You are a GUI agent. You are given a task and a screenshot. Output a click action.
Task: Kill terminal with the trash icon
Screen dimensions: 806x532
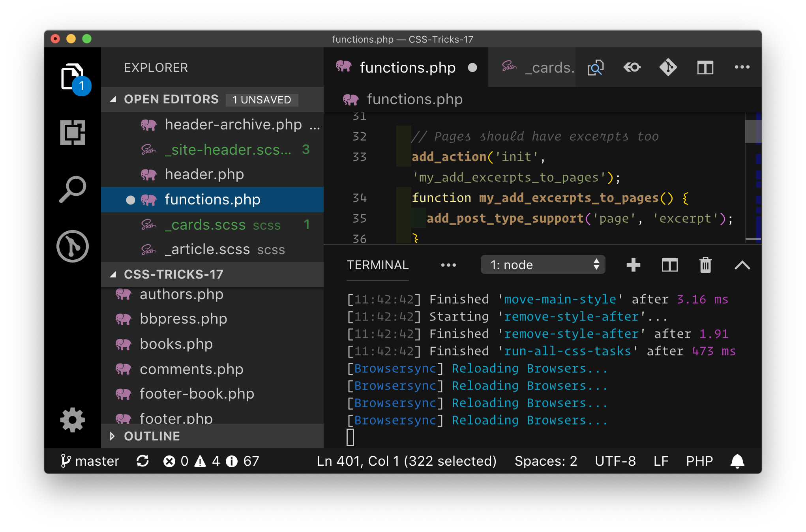(x=705, y=265)
